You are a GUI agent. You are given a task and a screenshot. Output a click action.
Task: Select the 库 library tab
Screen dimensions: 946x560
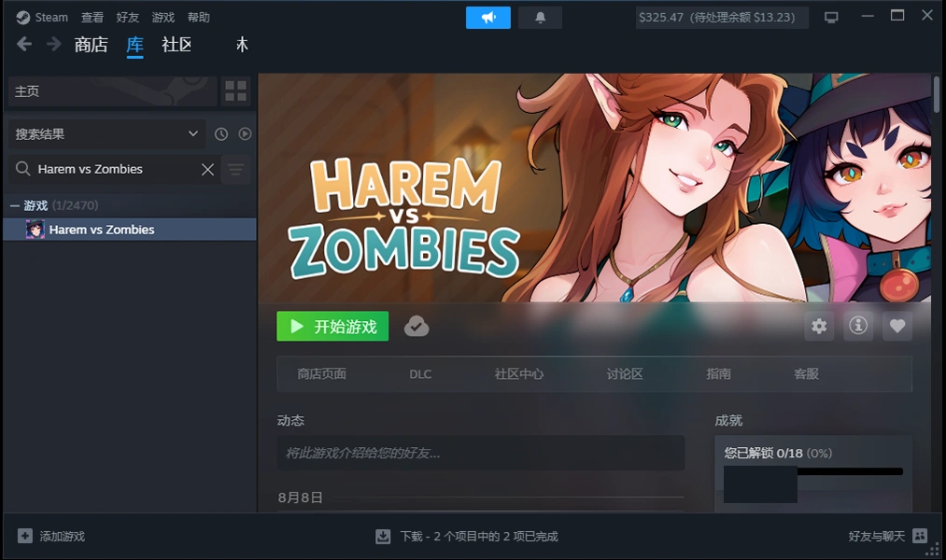(x=135, y=45)
